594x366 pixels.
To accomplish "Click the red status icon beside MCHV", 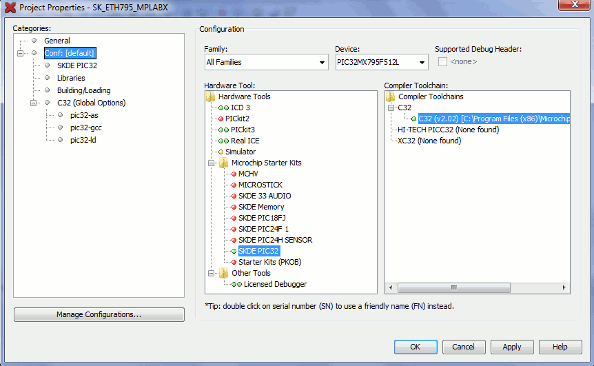I will click(234, 174).
